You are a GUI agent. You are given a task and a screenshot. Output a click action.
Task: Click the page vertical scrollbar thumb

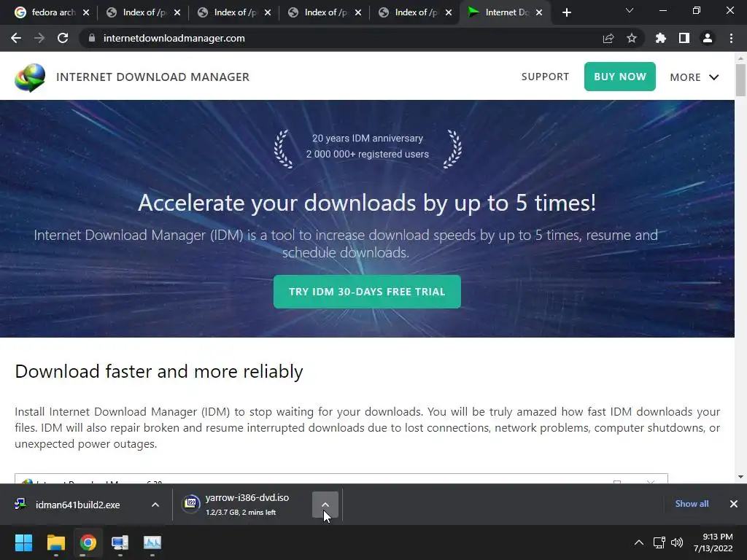(740, 80)
